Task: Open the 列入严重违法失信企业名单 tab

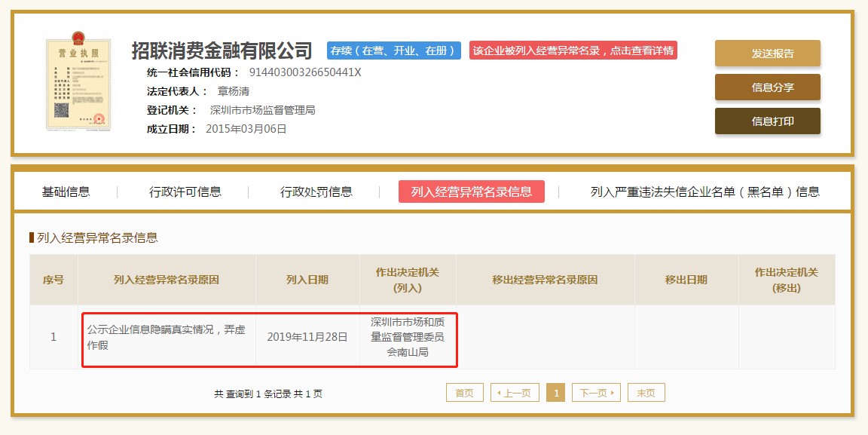Action: point(704,191)
